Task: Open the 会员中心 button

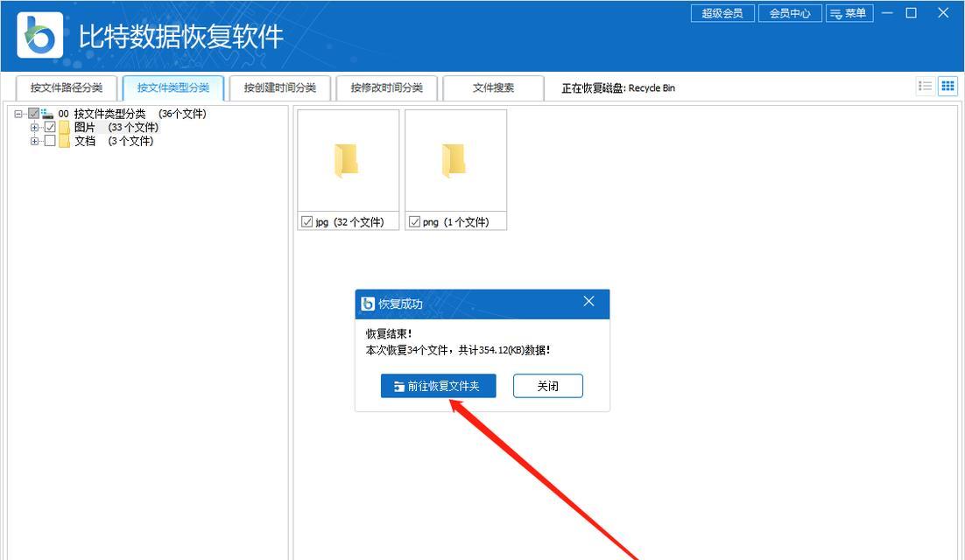Action: [x=790, y=13]
